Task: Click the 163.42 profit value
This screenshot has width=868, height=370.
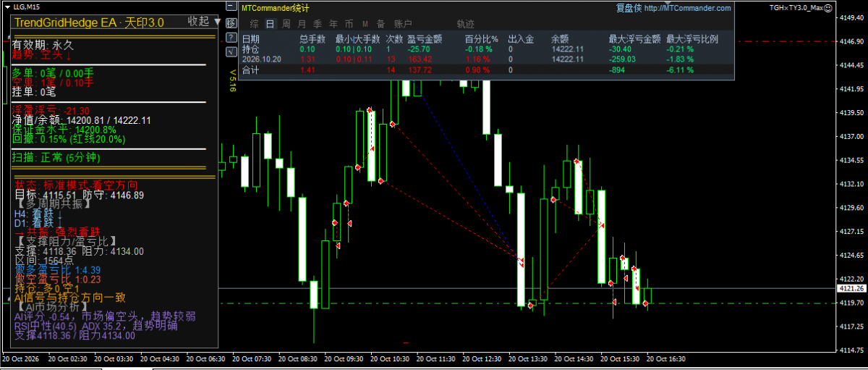Action: click(x=420, y=59)
